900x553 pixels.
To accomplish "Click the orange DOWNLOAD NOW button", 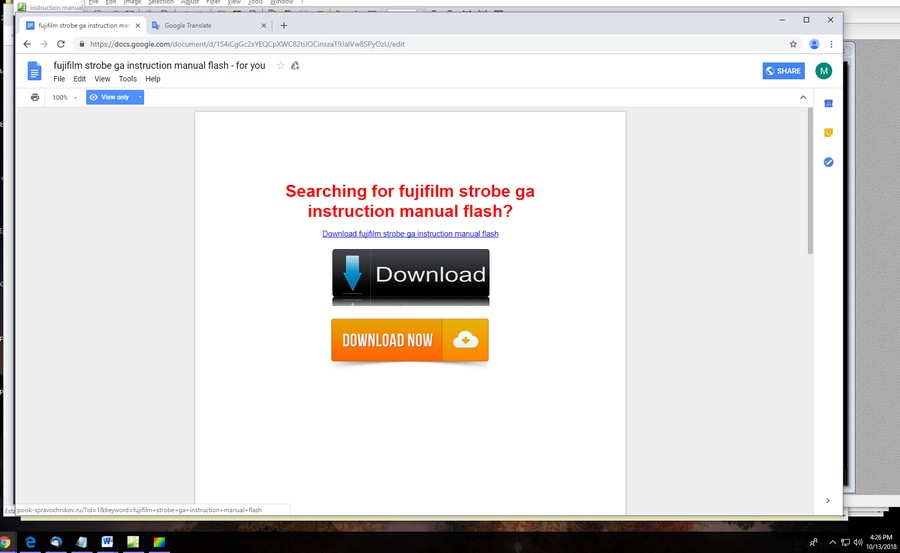I will [x=410, y=340].
